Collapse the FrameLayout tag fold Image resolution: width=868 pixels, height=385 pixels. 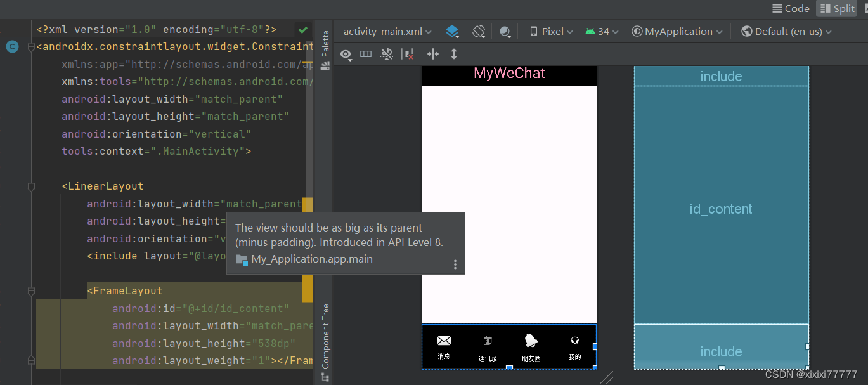pos(31,291)
